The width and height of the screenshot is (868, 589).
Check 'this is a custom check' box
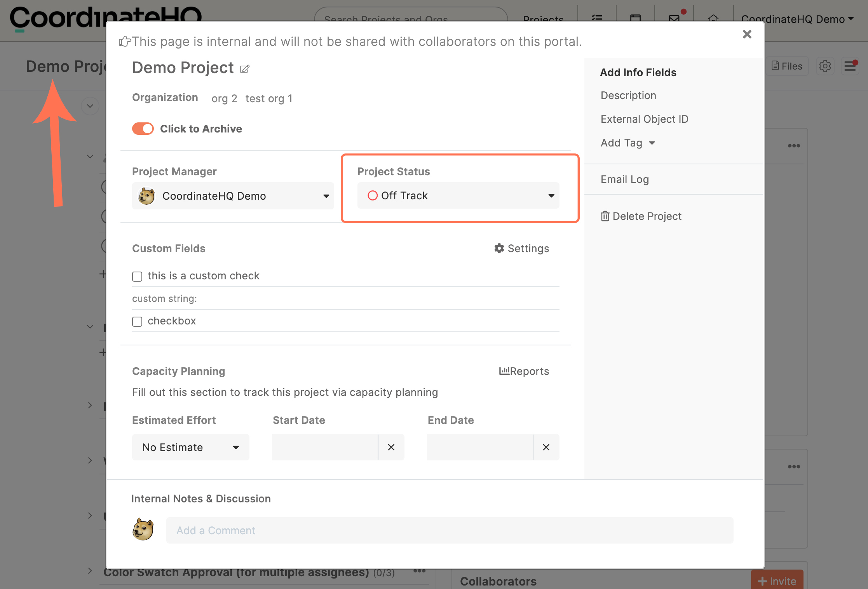click(137, 276)
